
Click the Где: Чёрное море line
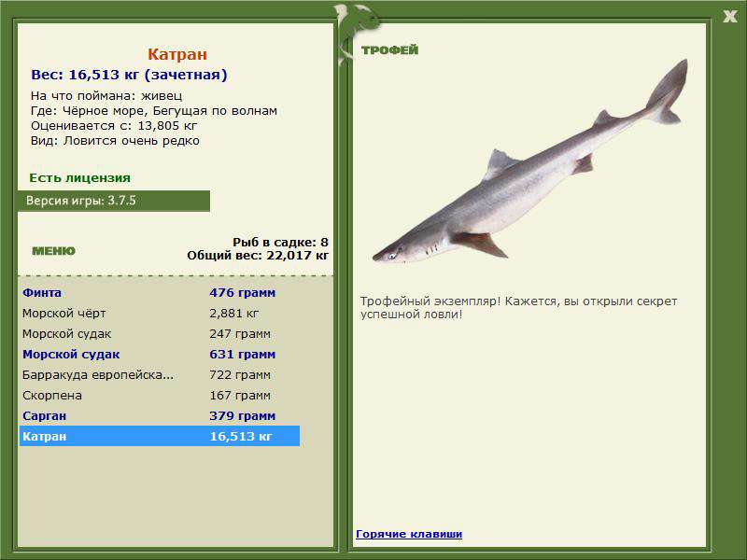[x=154, y=110]
